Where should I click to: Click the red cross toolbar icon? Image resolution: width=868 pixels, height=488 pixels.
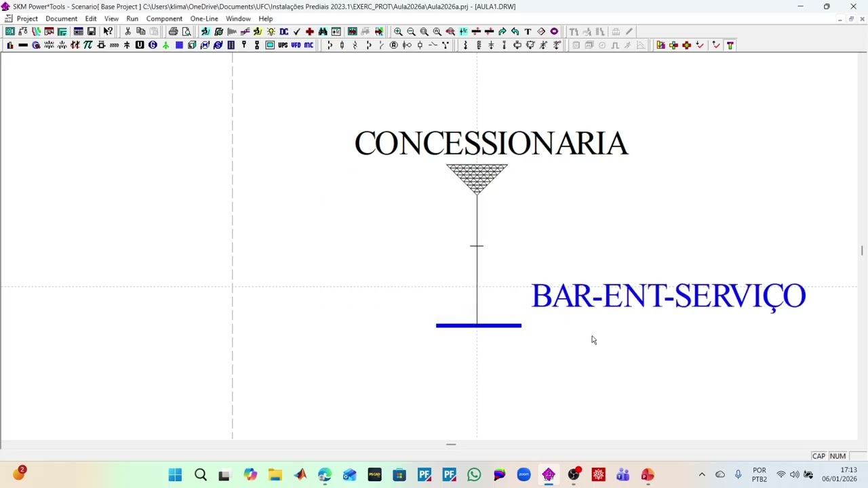[x=310, y=31]
